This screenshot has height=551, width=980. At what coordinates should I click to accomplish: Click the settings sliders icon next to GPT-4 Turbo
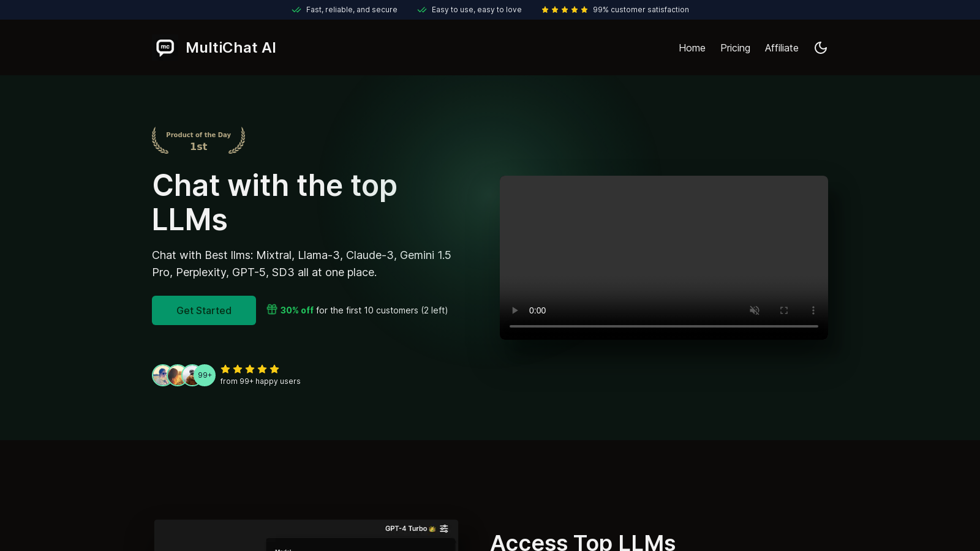coord(444,528)
